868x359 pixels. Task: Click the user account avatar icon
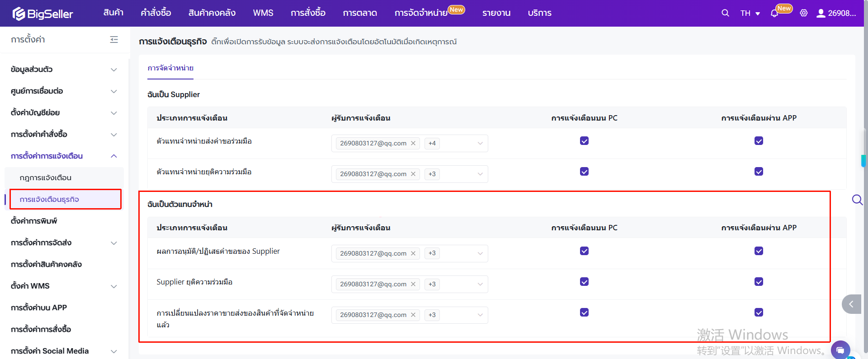point(821,13)
